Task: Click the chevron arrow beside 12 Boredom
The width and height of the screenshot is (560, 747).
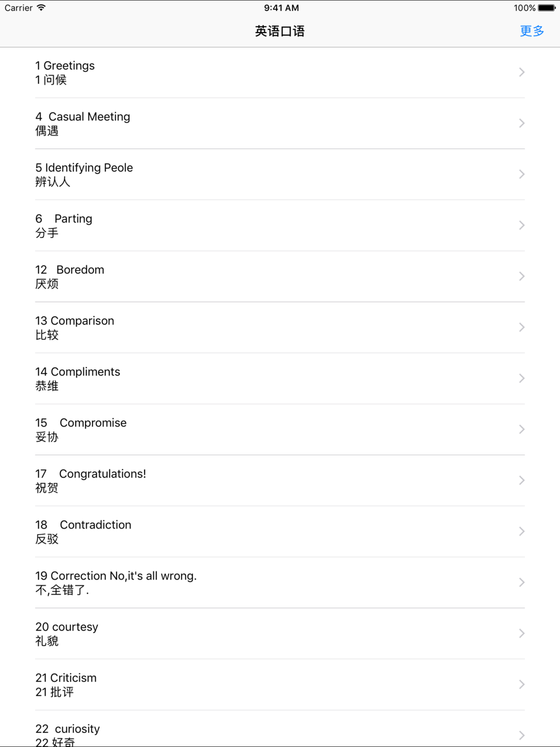Action: coord(521,276)
